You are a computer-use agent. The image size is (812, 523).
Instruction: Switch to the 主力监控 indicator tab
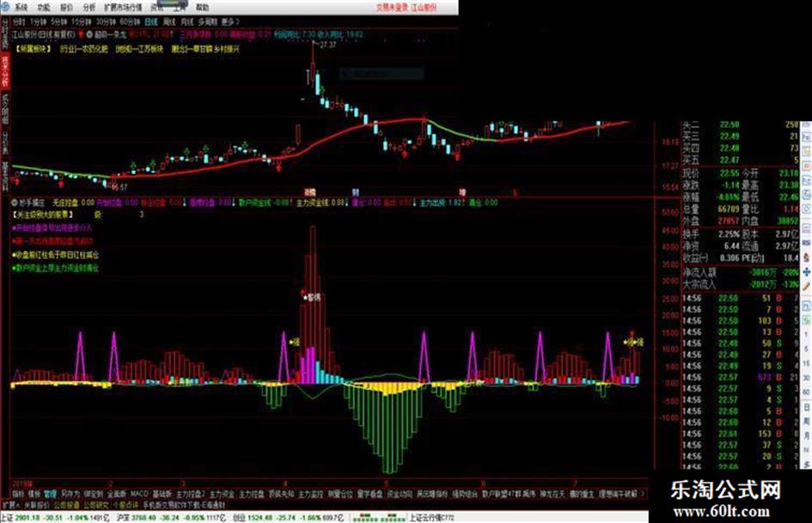point(311,494)
